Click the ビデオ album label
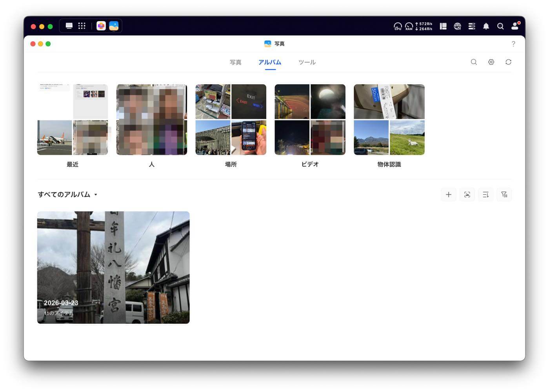The width and height of the screenshot is (549, 392). click(310, 165)
